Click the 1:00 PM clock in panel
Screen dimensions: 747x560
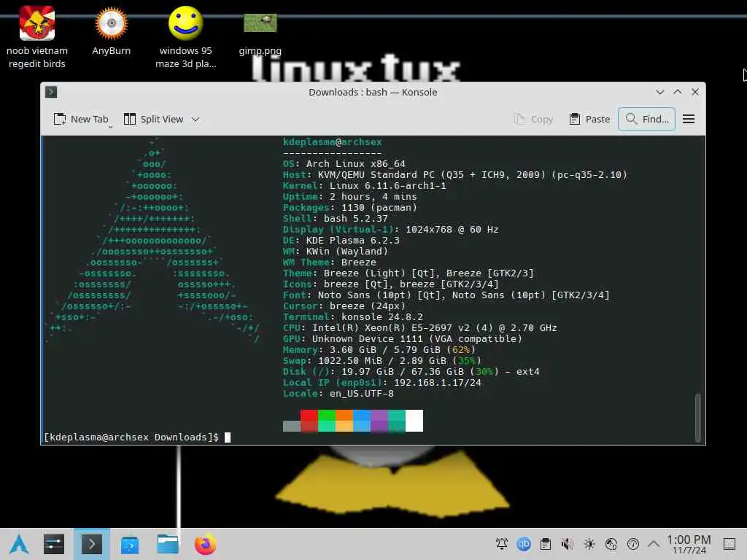point(689,544)
